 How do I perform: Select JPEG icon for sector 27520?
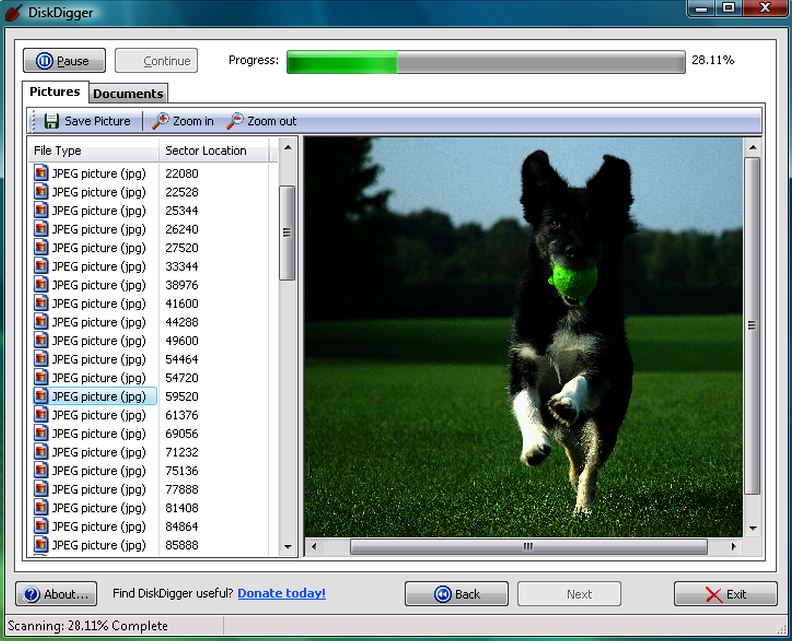(x=41, y=248)
